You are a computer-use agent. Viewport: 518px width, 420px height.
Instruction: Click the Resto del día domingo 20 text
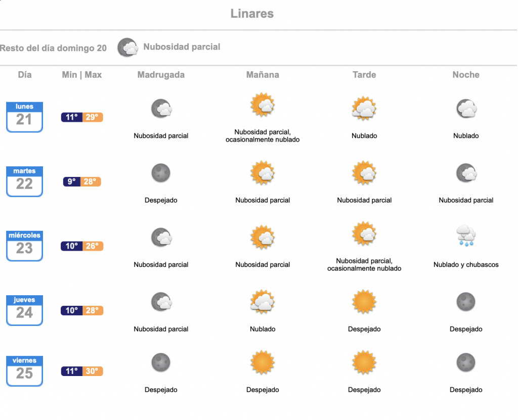[x=53, y=48]
